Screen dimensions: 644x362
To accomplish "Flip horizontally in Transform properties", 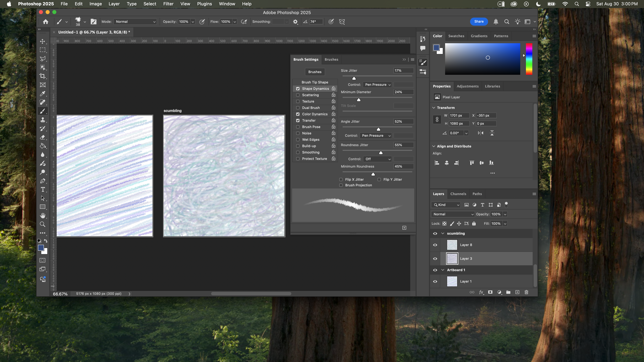I will [480, 133].
